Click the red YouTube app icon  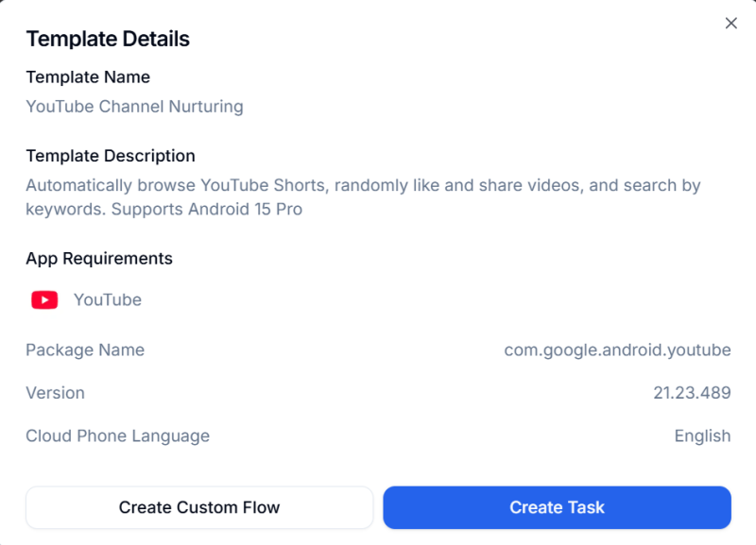tap(44, 299)
